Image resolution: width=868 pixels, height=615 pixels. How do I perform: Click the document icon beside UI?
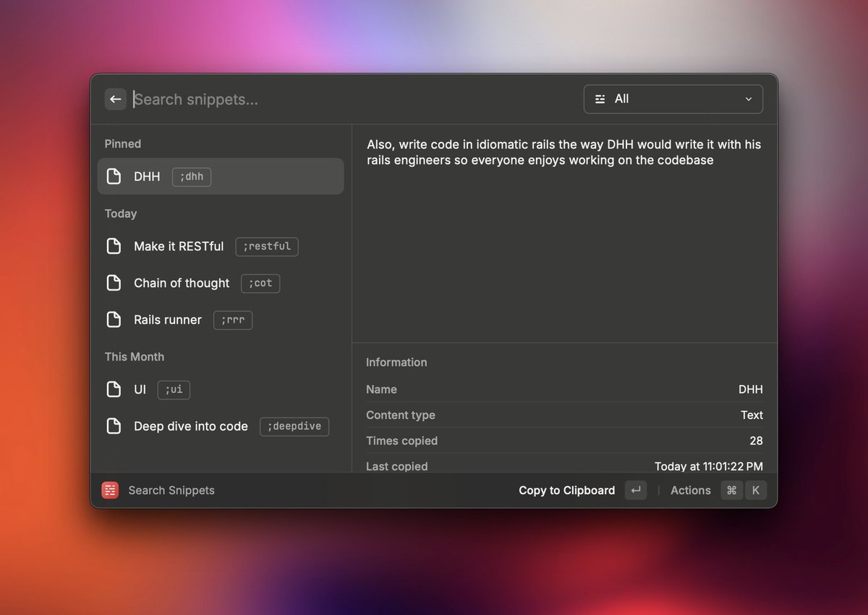tap(114, 389)
